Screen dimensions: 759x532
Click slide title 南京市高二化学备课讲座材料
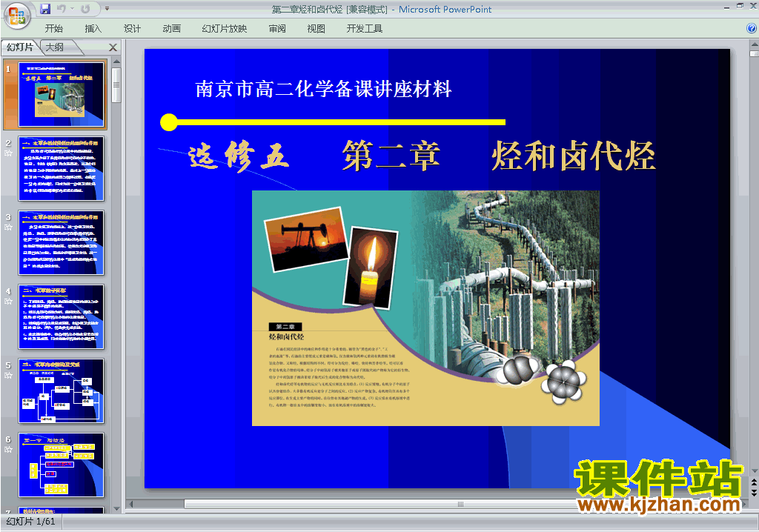tap(323, 89)
